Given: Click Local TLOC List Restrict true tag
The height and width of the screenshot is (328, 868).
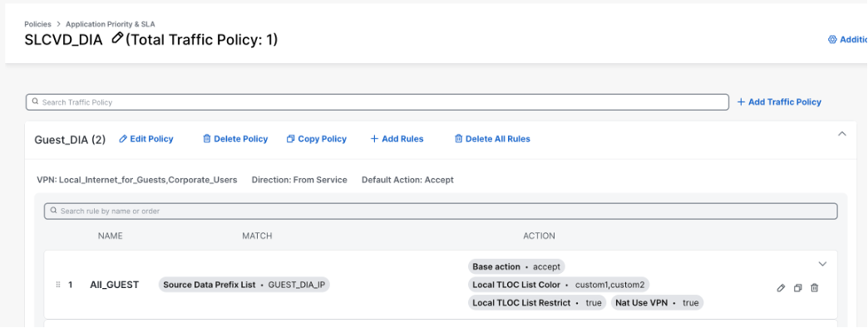Looking at the screenshot, I should (x=537, y=303).
